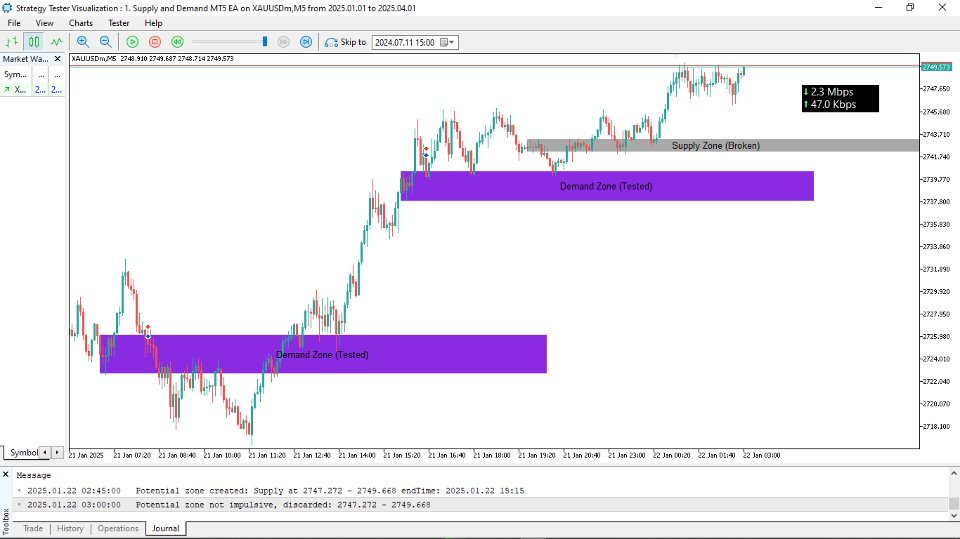Viewport: 960px width, 539px height.
Task: Open the Help menu
Action: click(153, 23)
